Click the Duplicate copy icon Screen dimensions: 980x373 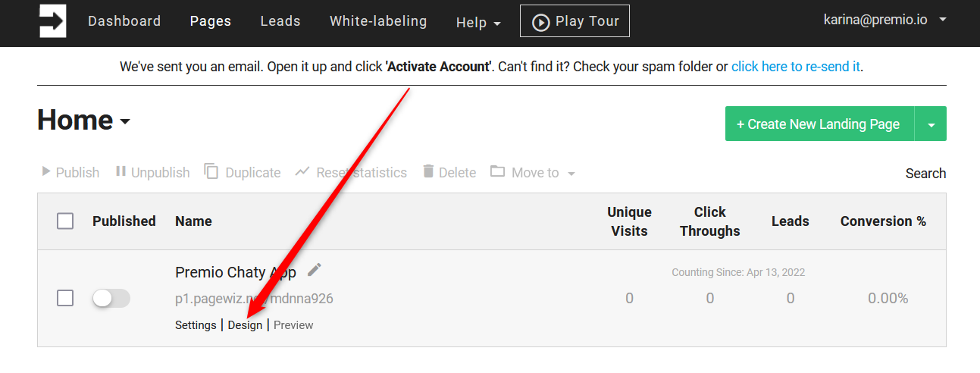pyautogui.click(x=211, y=172)
